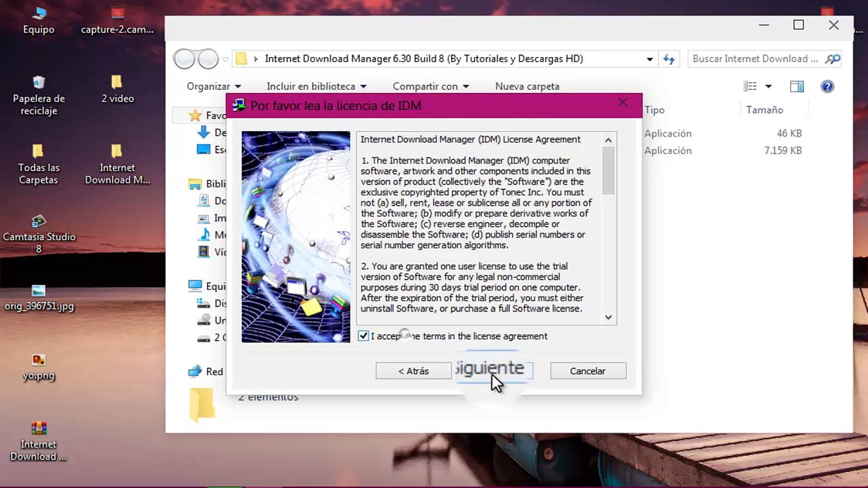This screenshot has height=488, width=868.
Task: Toggle the preview pane icon
Action: pyautogui.click(x=797, y=86)
